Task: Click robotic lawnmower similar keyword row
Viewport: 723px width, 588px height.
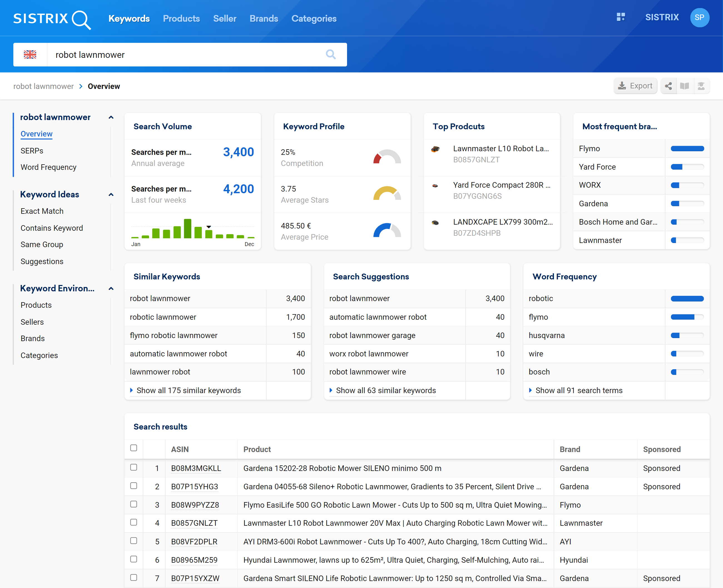Action: pos(217,317)
